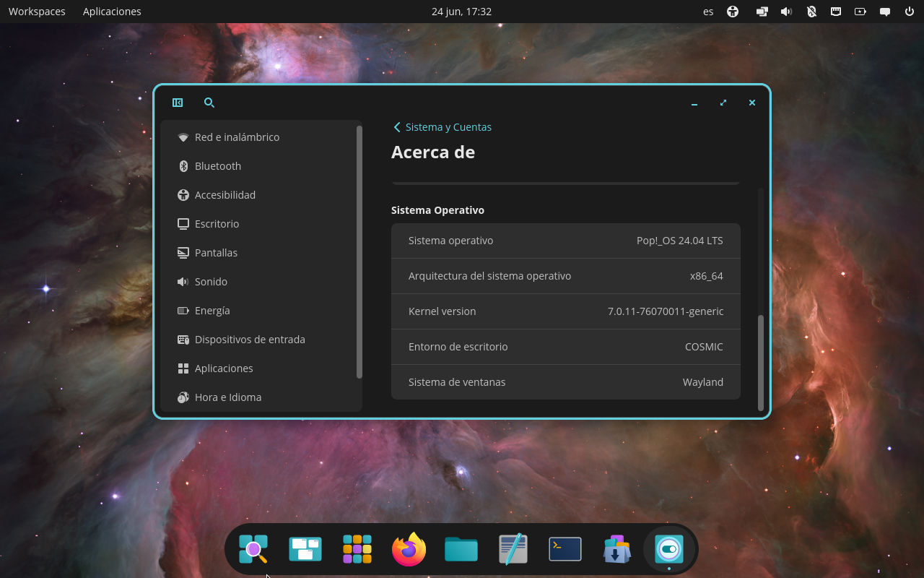Open the workspaces view dock icon
This screenshot has width=924, height=578.
[x=305, y=549]
